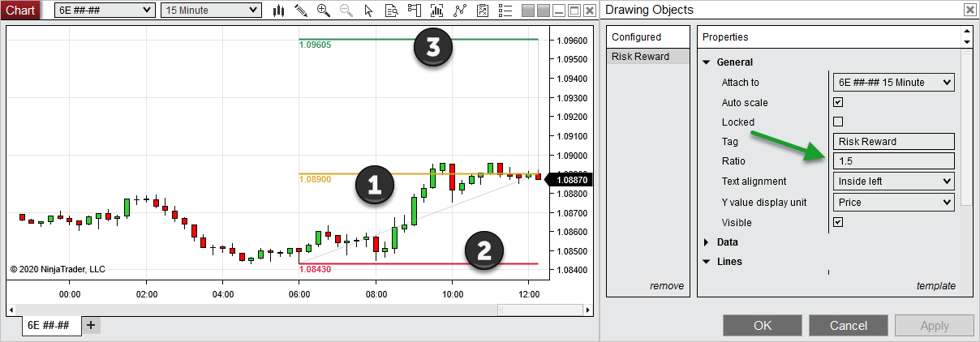Open the data box icon

click(391, 11)
